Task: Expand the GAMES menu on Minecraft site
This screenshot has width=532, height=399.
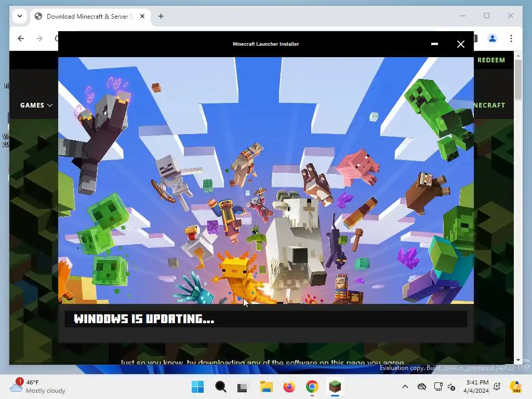Action: tap(36, 105)
